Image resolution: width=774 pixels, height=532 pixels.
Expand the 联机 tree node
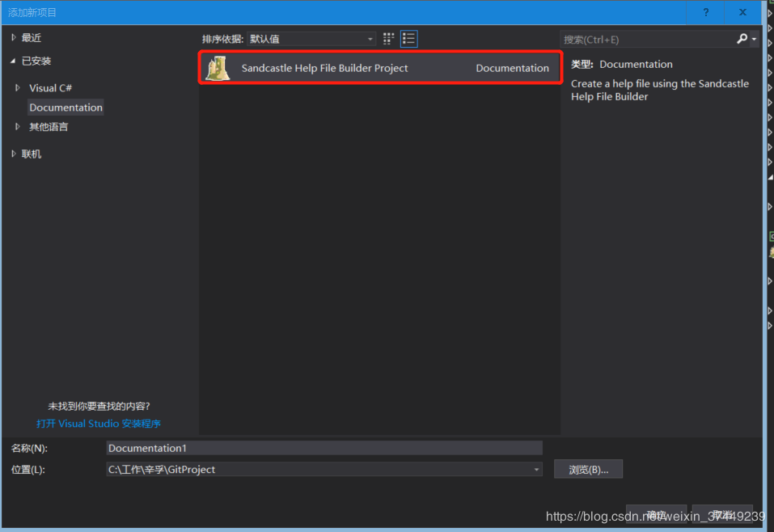(14, 154)
